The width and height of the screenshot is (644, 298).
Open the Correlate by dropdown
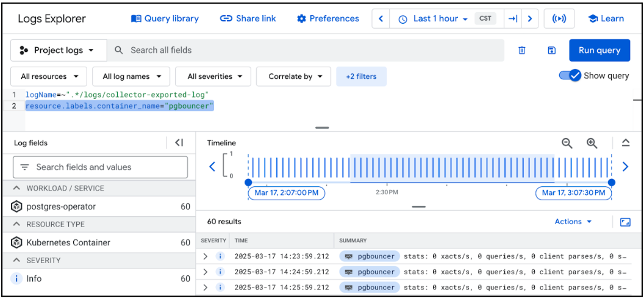pos(294,76)
